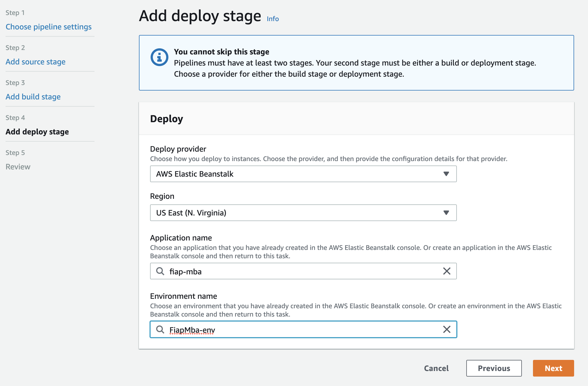Focus the fiap-mba application name input

tap(303, 271)
